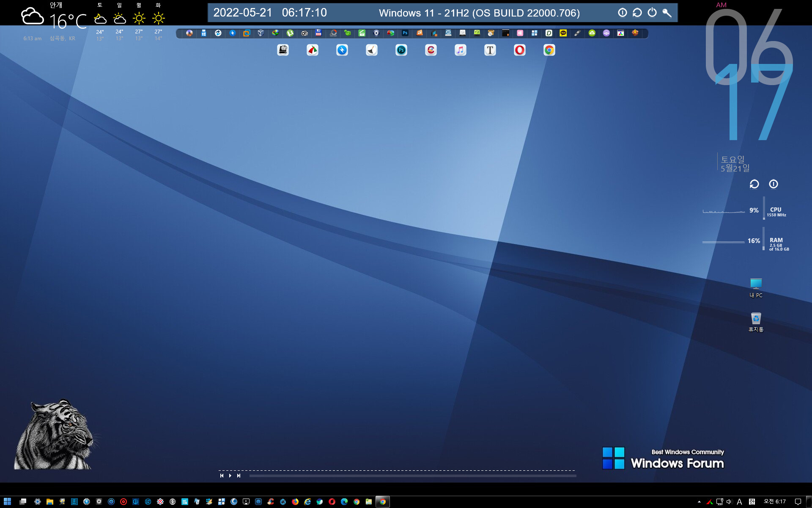Click the restart icon below the date widget
This screenshot has width=812, height=508.
tap(754, 184)
